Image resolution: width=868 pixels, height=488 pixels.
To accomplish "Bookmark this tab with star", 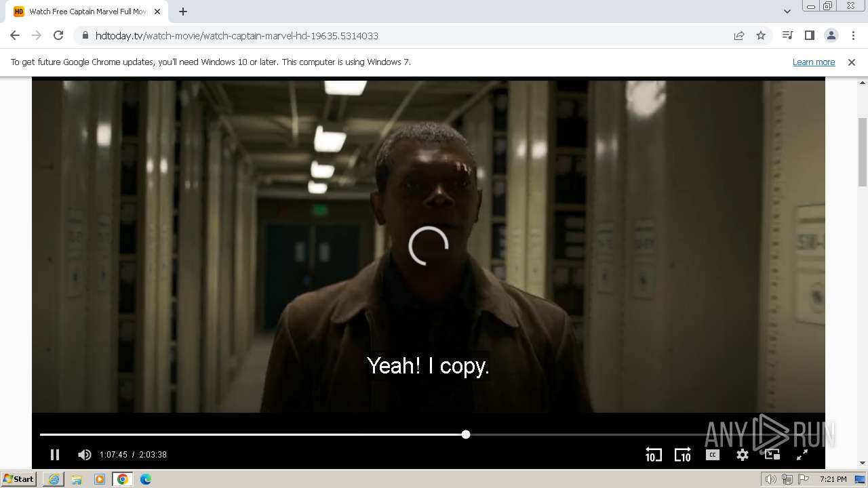I will tap(761, 35).
